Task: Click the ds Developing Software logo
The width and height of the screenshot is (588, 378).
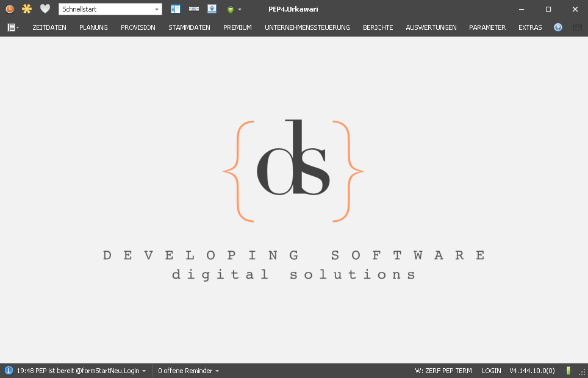Action: pos(293,171)
